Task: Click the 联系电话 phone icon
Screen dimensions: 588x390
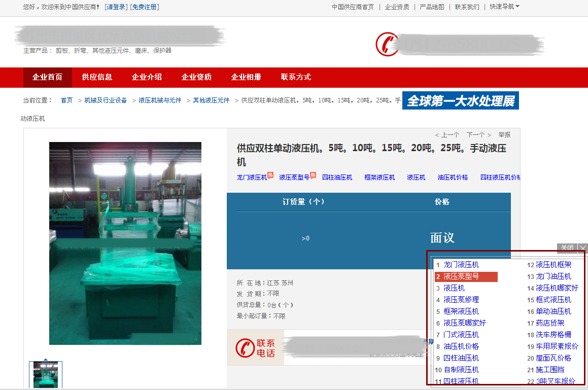Action: 245,348
